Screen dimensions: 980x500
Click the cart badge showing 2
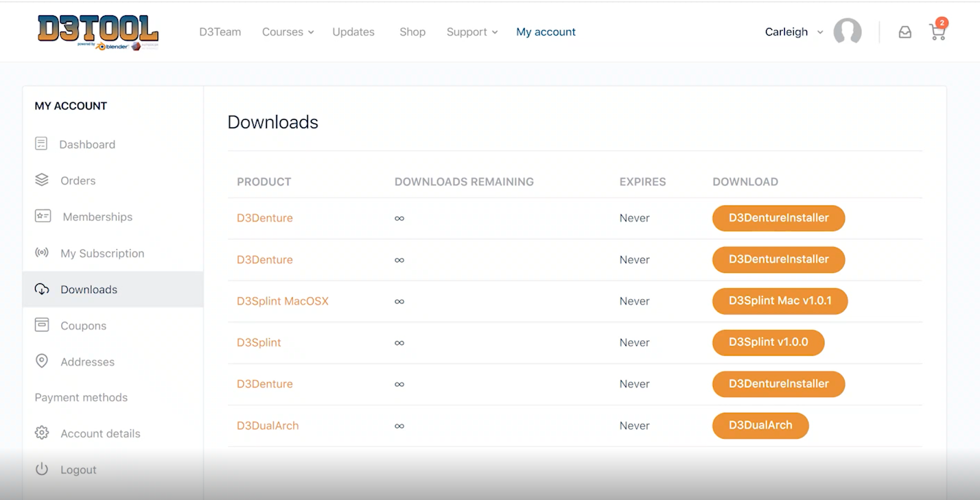[x=942, y=23]
